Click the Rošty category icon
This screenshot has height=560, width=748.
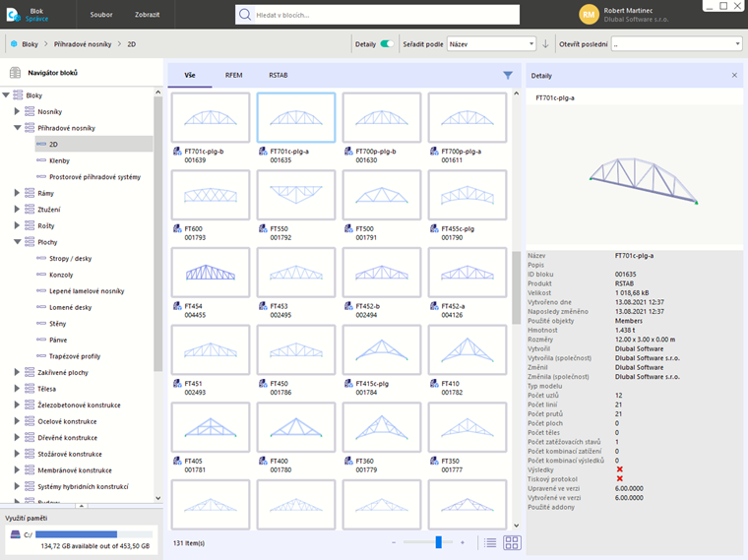point(30,225)
